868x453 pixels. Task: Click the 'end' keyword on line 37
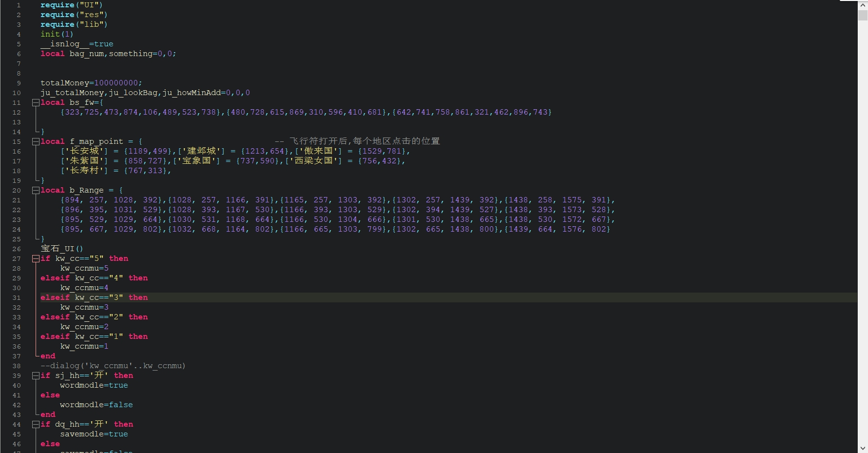(48, 356)
